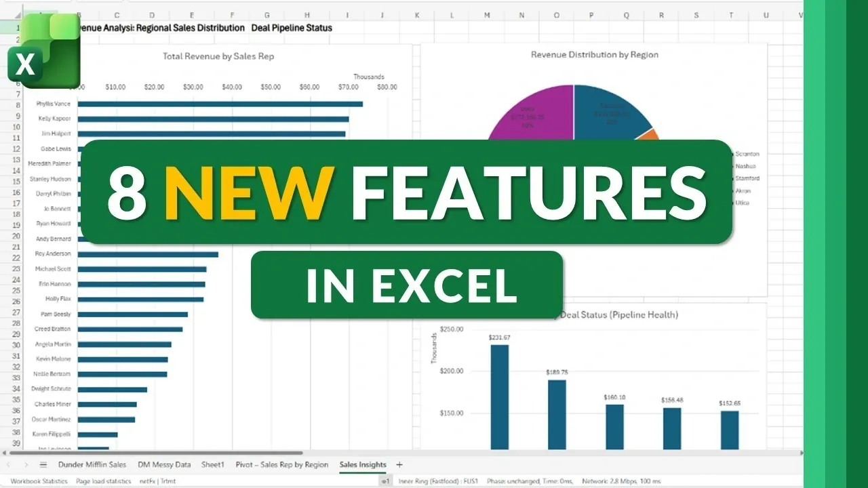Select the Sales Insights tab
868x488 pixels.
point(363,465)
